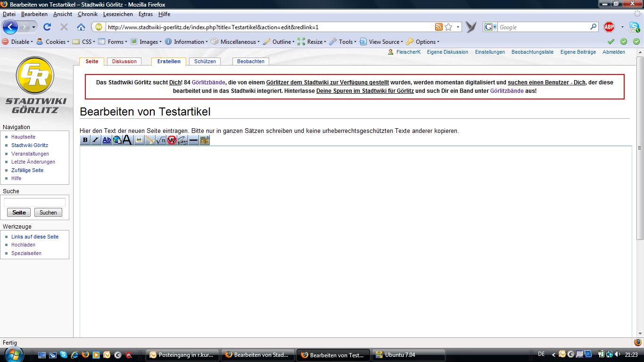Click the italic text formatting icon
Image resolution: width=644 pixels, height=362 pixels.
96,140
